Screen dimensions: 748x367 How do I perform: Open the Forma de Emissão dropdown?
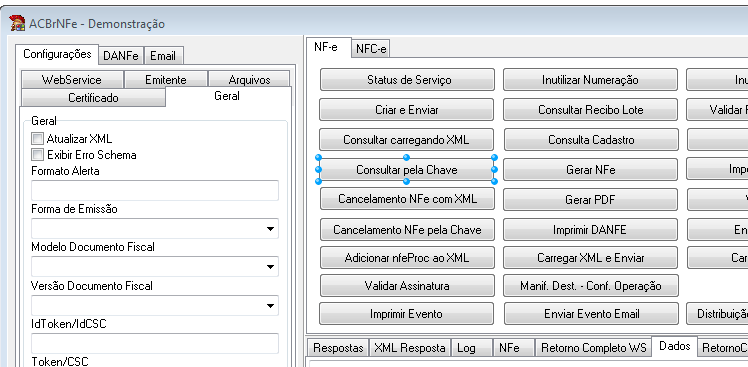click(155, 229)
